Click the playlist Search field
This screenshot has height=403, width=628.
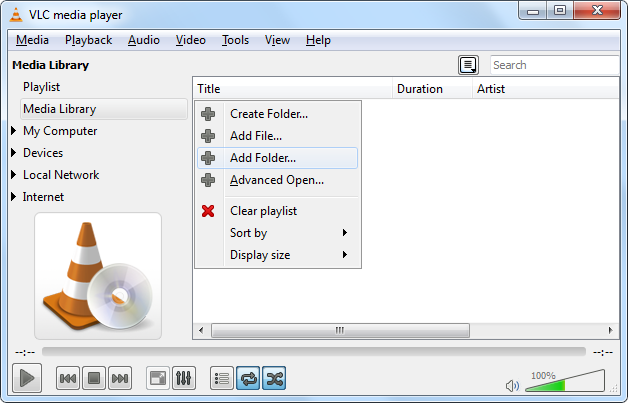(555, 65)
